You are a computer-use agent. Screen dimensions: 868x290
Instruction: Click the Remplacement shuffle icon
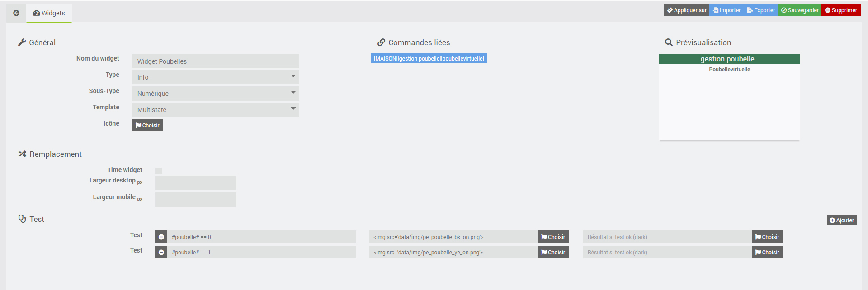pos(22,154)
